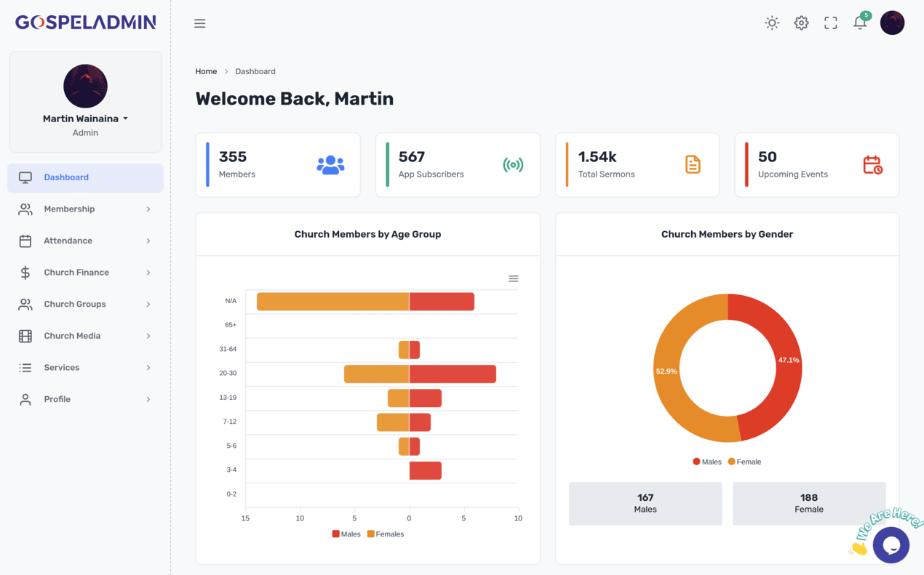Enter fullscreen mode

coord(830,23)
